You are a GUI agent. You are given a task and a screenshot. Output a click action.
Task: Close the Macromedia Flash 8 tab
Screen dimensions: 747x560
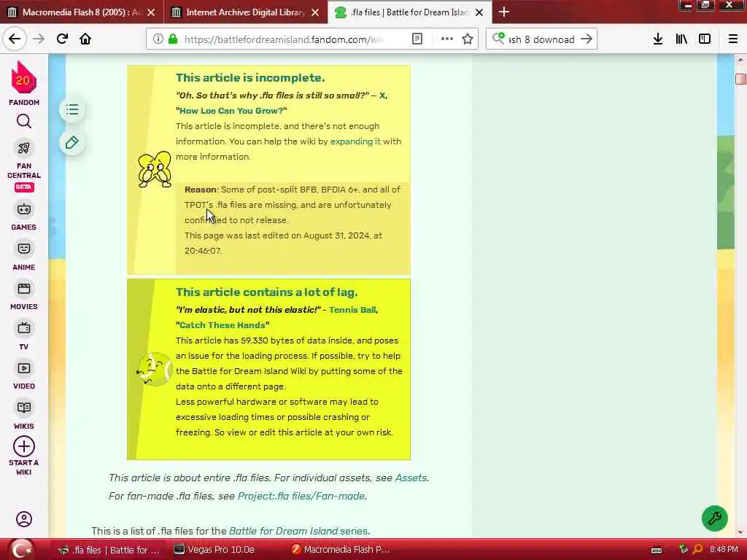(x=151, y=12)
